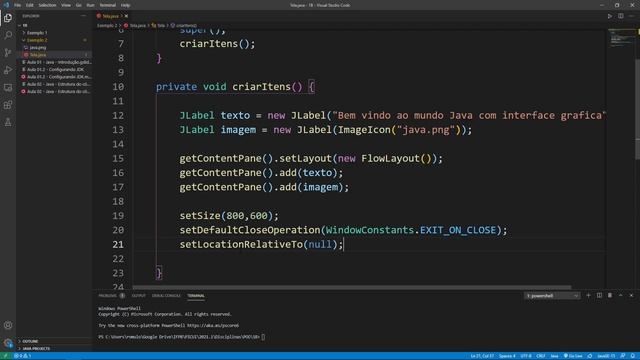
Task: Open the Accounts icon in activity bar
Action: point(8,325)
